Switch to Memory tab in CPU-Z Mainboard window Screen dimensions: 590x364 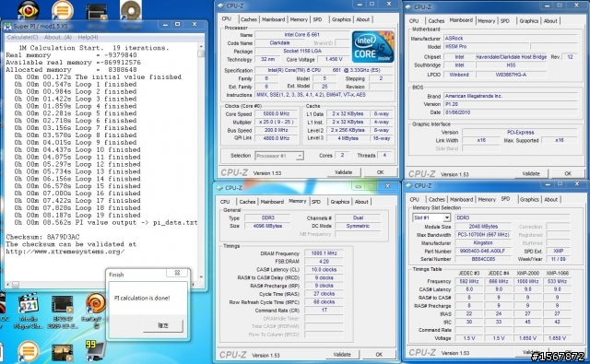[486, 21]
